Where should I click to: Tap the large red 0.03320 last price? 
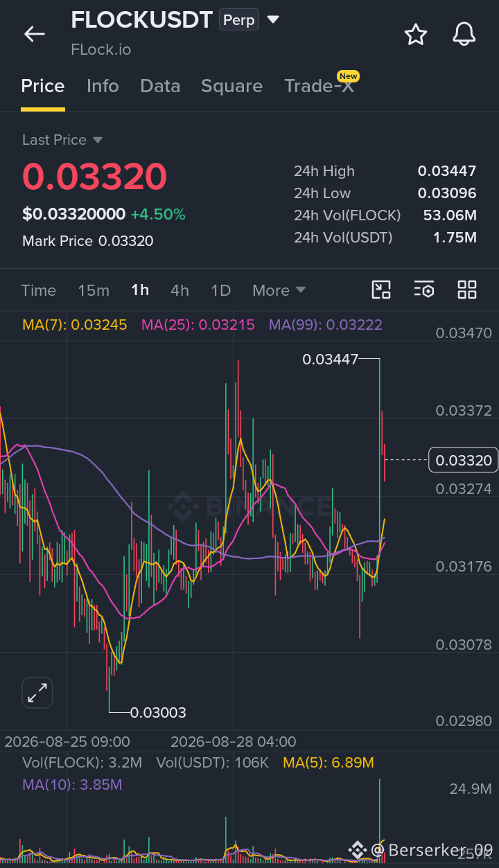pyautogui.click(x=95, y=176)
